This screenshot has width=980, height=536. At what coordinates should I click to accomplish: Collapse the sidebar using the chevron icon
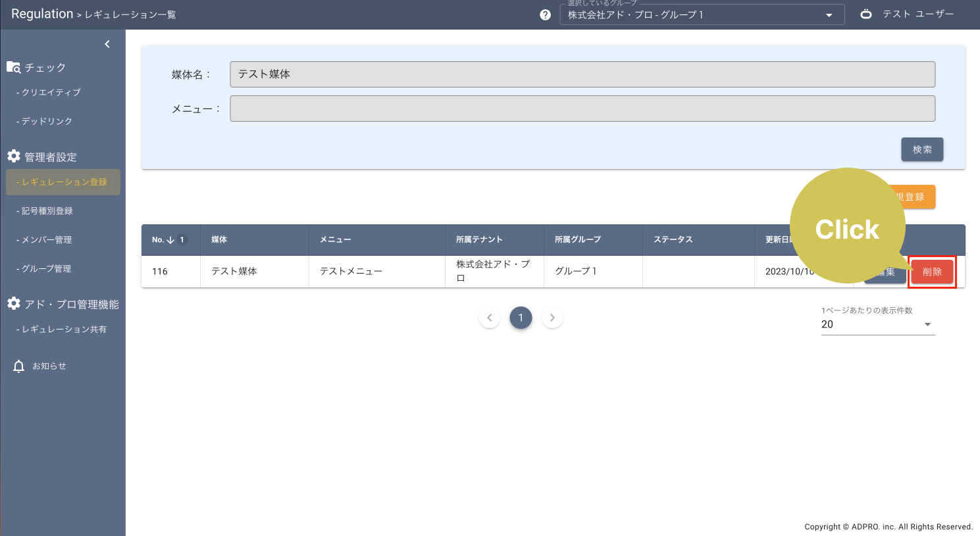tap(107, 43)
